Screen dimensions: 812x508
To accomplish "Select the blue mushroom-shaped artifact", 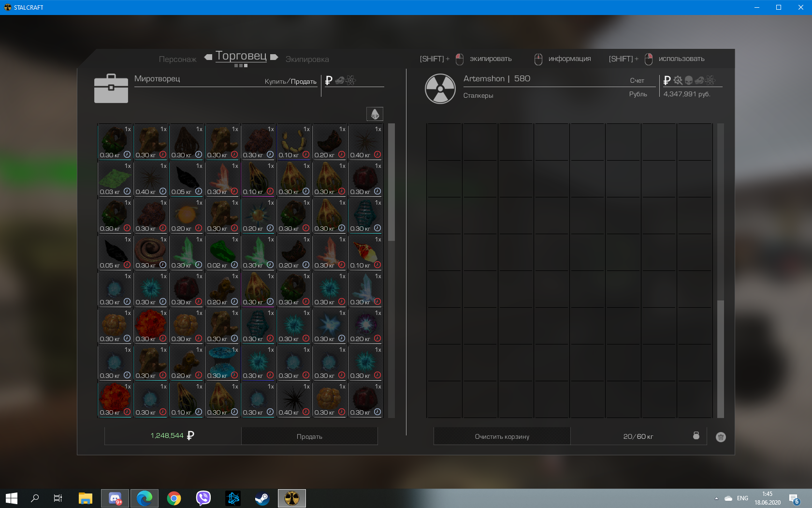I will 222,362.
